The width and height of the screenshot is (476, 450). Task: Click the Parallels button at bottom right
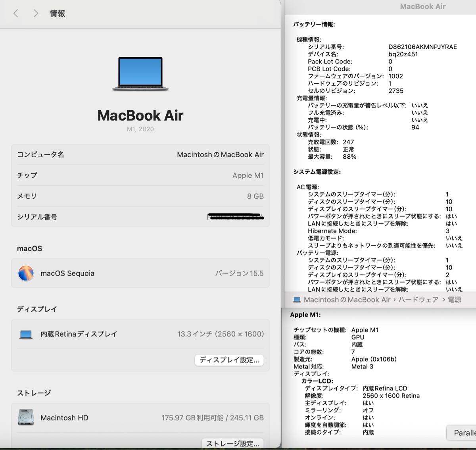pyautogui.click(x=461, y=433)
